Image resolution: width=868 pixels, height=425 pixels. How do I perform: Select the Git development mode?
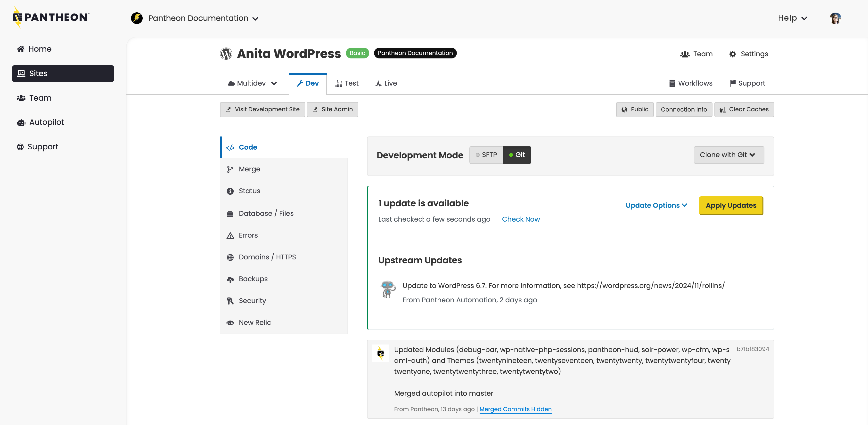pos(517,155)
